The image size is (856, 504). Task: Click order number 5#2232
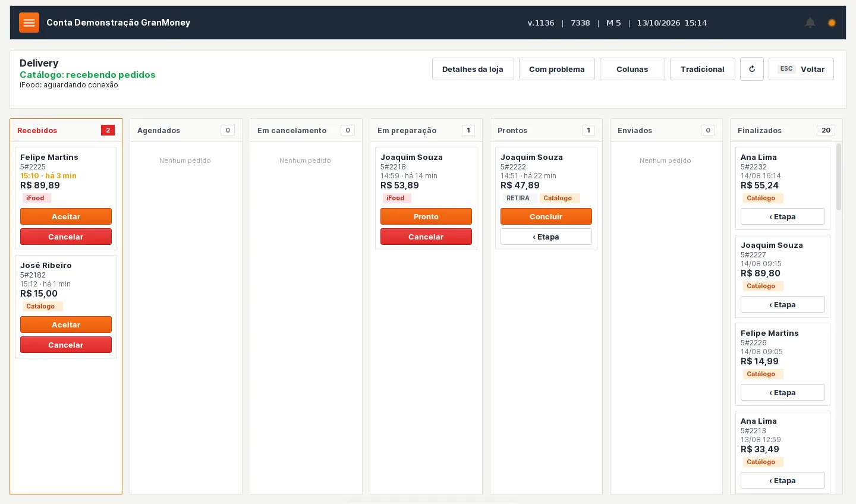pyautogui.click(x=754, y=167)
